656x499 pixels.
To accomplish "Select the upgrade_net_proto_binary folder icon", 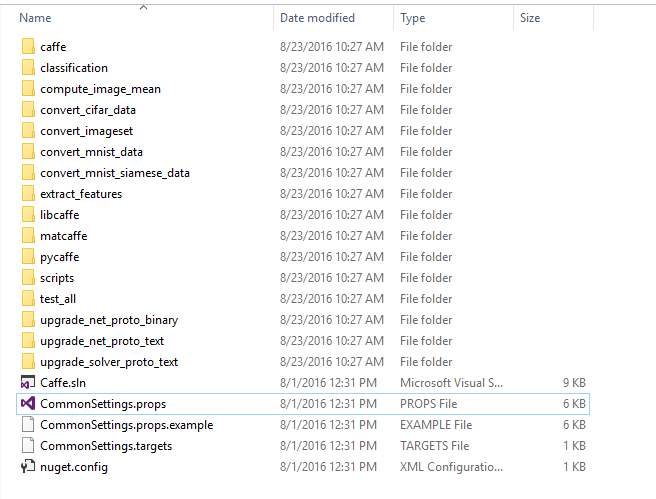I will coord(28,319).
